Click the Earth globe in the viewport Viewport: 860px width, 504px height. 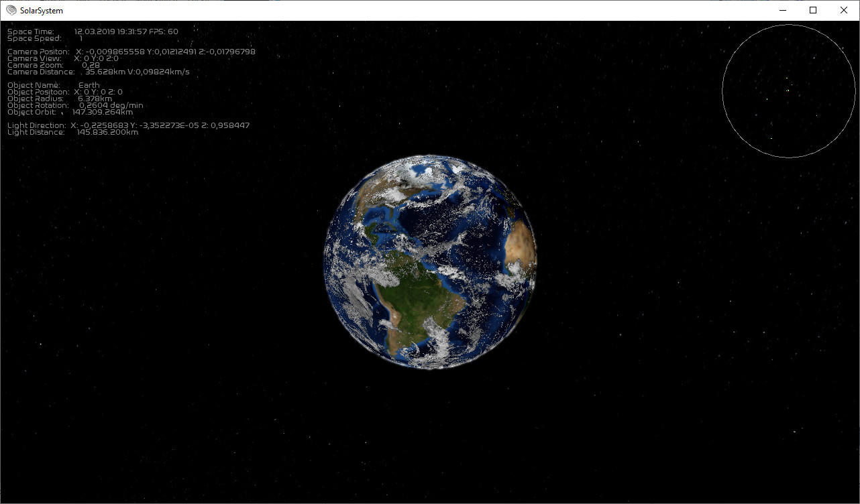[x=430, y=261]
